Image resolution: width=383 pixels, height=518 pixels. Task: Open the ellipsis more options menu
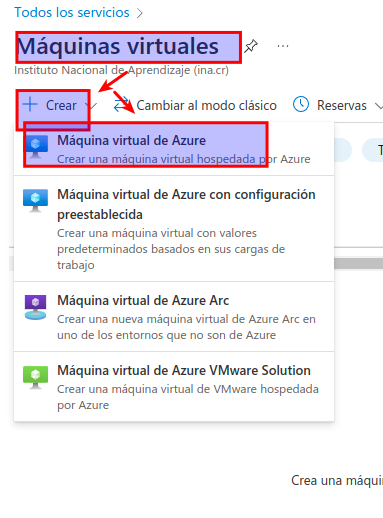pyautogui.click(x=283, y=46)
